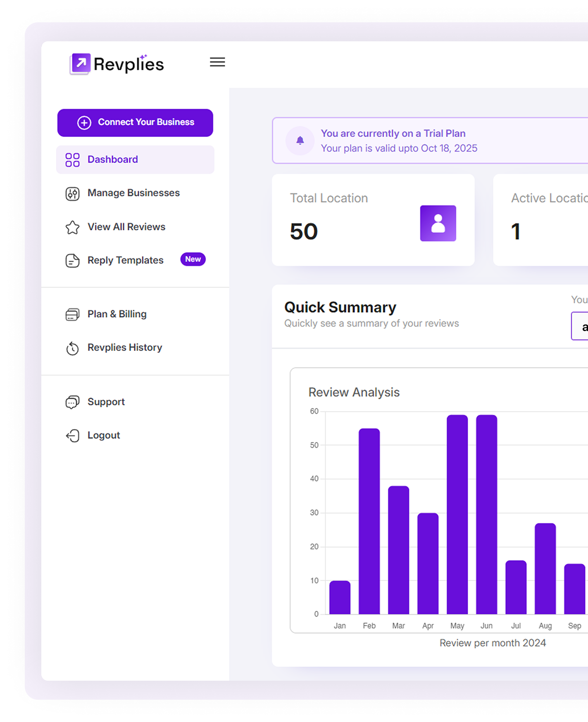Click the star icon for View All Reviews

[x=72, y=227]
